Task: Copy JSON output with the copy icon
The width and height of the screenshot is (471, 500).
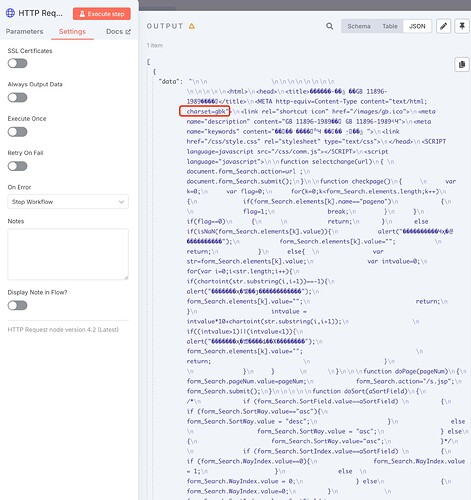Action: point(462,64)
